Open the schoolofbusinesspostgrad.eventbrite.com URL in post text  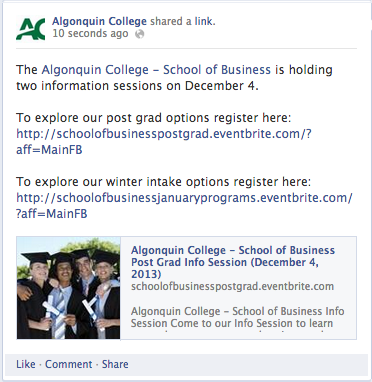click(164, 134)
